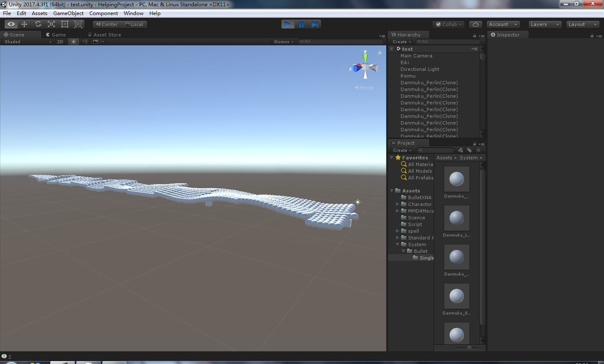The height and width of the screenshot is (364, 604).
Task: Select the Move tool in toolbar
Action: point(24,24)
